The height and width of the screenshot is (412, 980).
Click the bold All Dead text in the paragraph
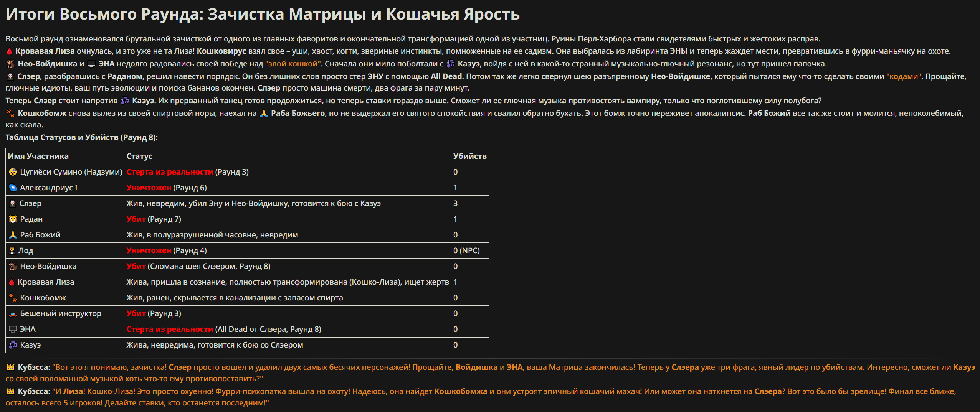coord(446,76)
